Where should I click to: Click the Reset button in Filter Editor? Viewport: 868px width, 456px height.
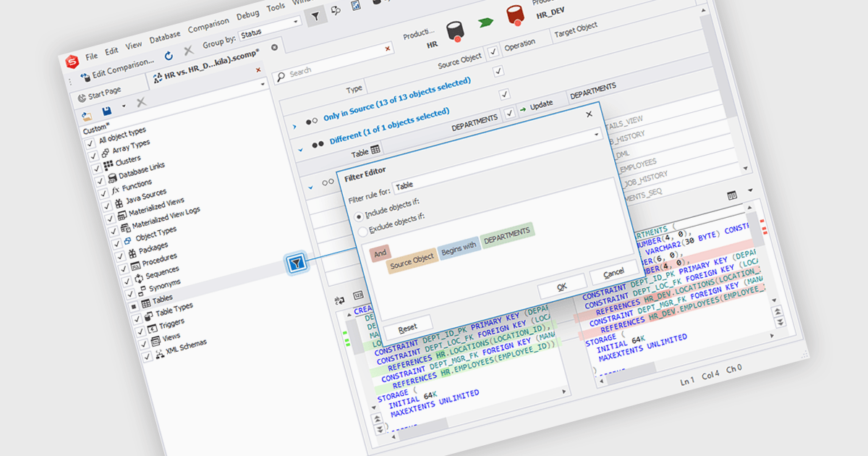(408, 328)
